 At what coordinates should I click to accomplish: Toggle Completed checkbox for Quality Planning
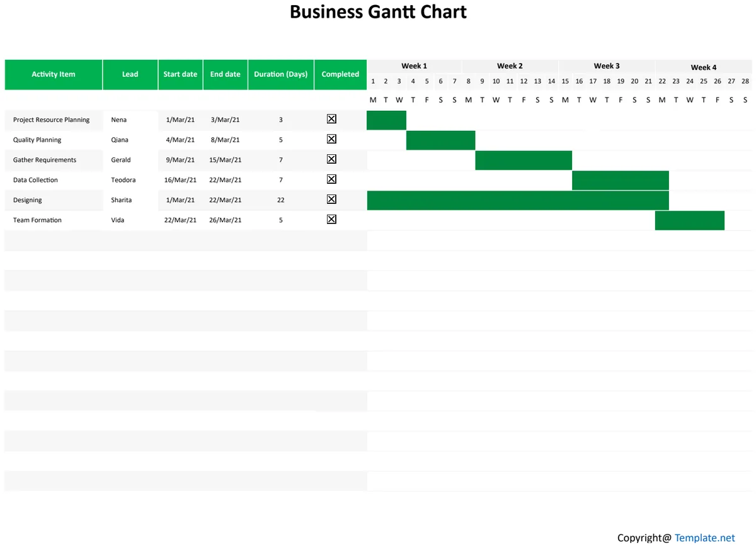click(x=331, y=139)
